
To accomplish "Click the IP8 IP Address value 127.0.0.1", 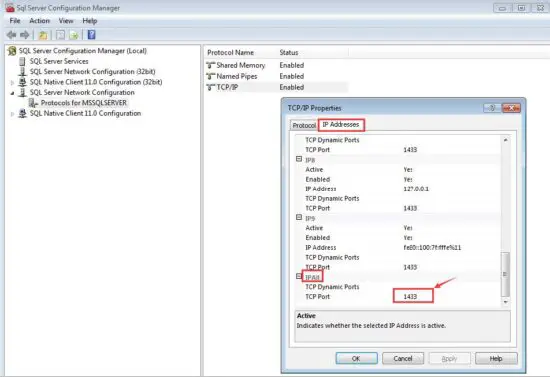I will click(416, 189).
